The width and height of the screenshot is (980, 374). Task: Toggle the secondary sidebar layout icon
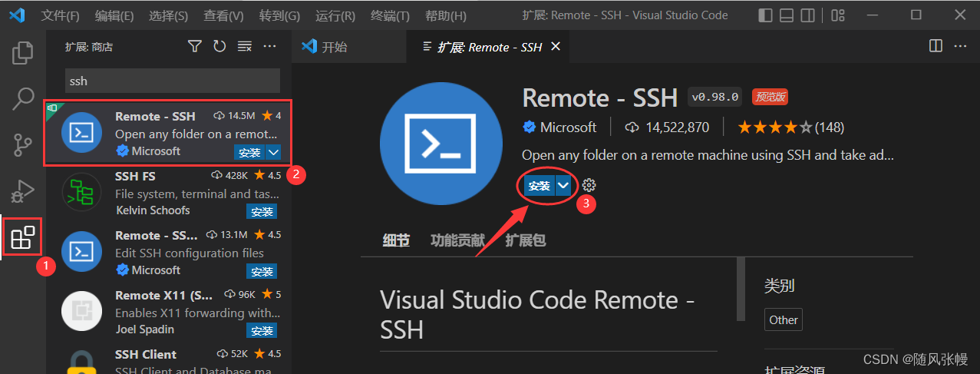(x=808, y=15)
